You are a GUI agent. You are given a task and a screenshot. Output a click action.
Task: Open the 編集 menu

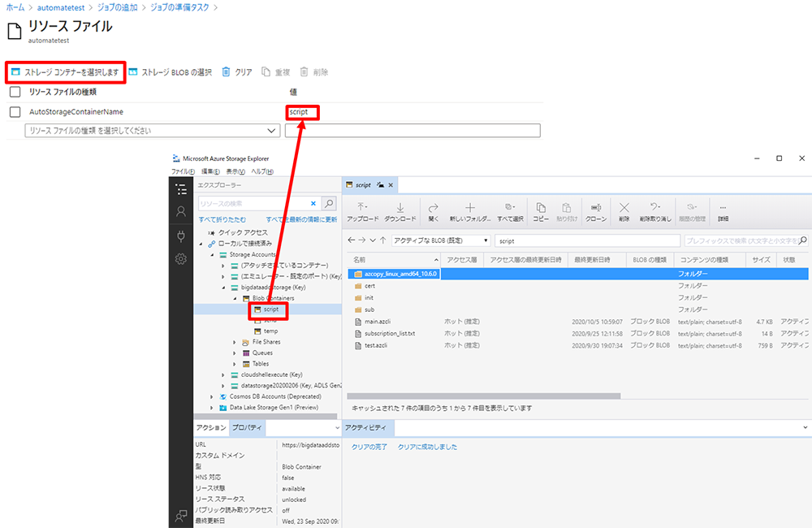tap(210, 171)
